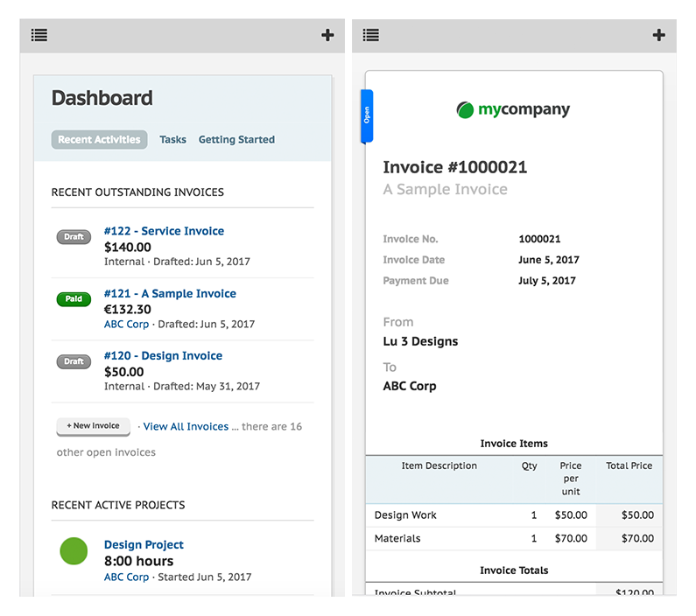Click ABC Corp link under Design Project

pyautogui.click(x=126, y=577)
